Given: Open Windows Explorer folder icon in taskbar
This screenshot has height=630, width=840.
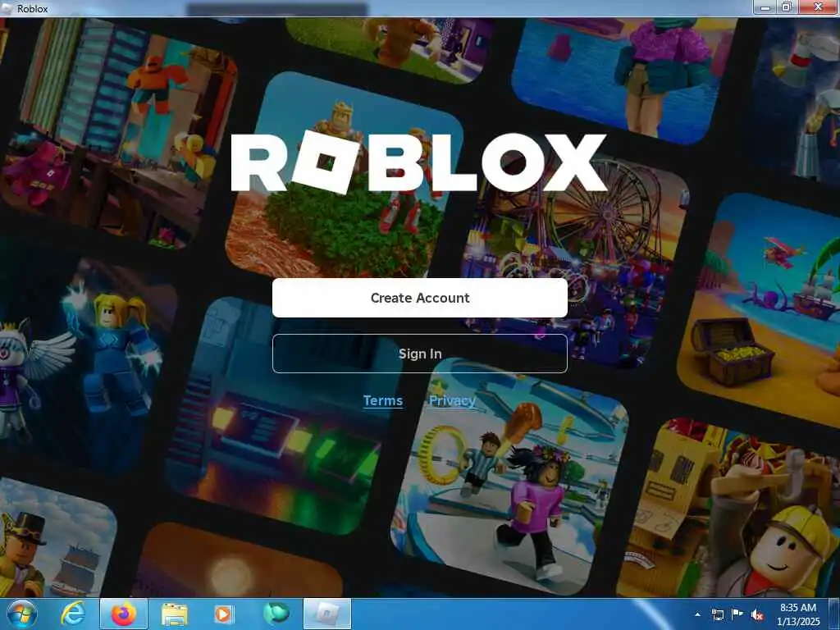Looking at the screenshot, I should pos(174,614).
